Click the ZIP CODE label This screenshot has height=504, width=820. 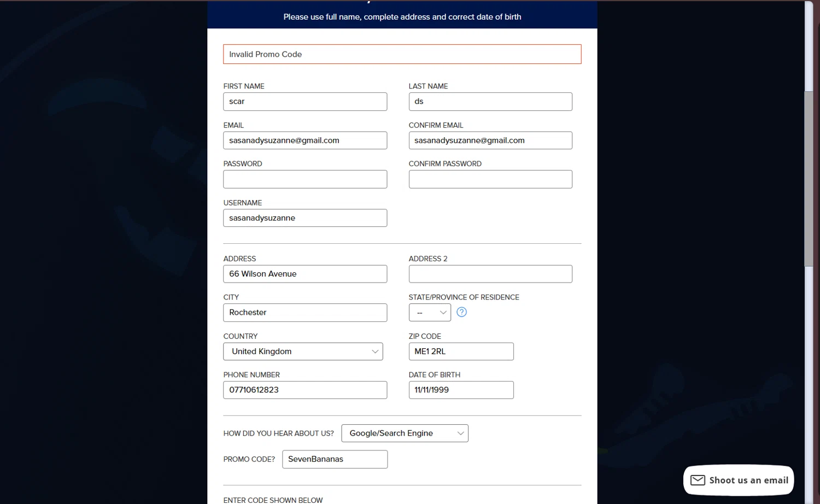425,336
